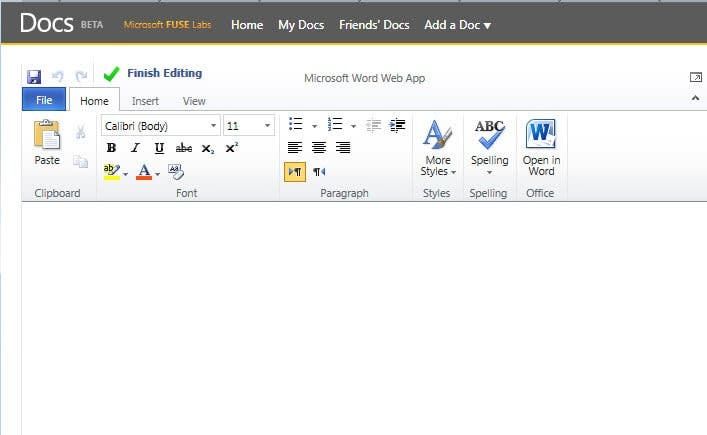Viewport: 707px width, 435px height.
Task: Open My Docs link
Action: point(301,25)
